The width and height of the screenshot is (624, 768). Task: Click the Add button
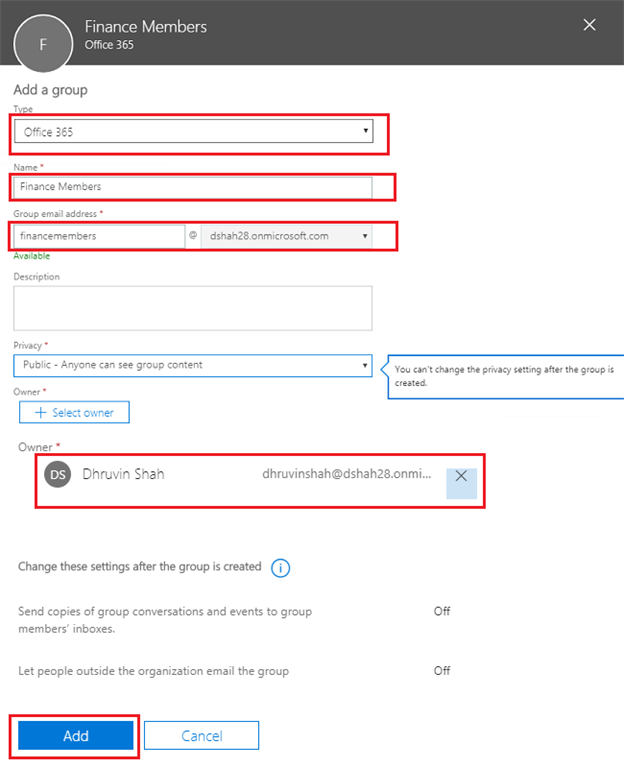tap(76, 736)
